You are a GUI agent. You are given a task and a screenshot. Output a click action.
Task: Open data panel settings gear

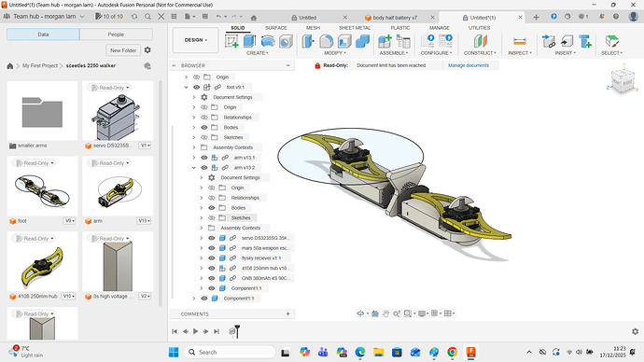[147, 50]
